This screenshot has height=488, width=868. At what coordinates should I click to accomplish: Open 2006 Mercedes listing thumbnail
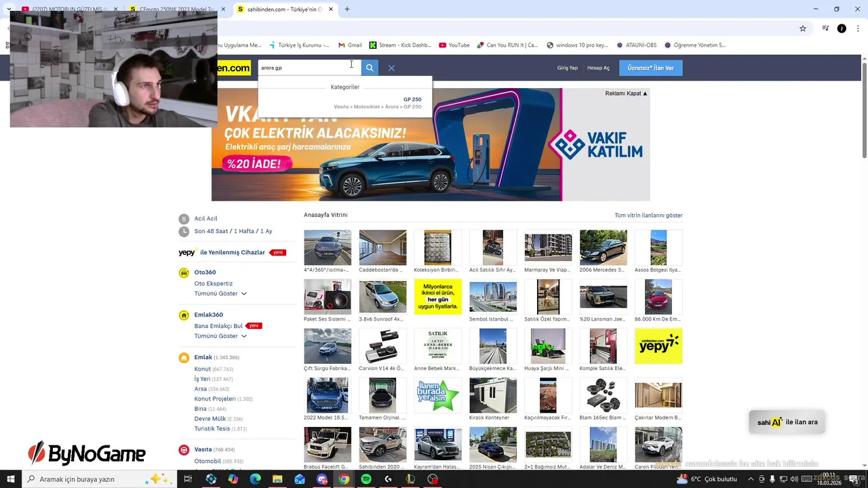(604, 247)
